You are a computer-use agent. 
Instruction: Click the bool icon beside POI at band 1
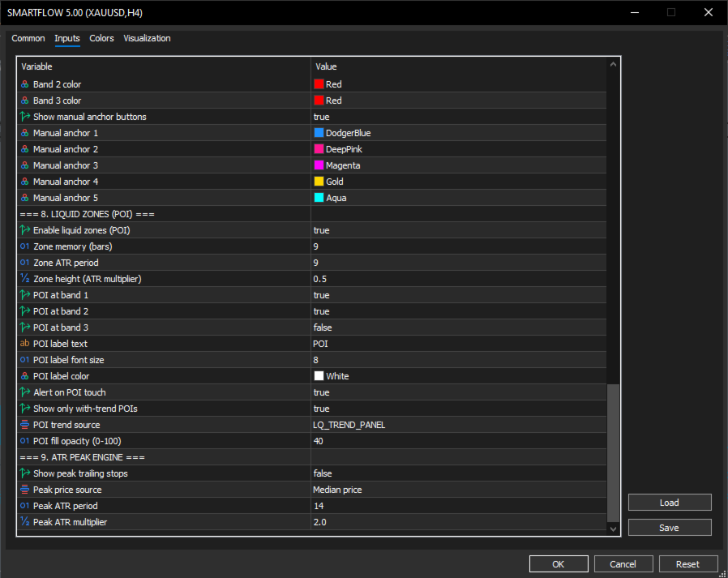tap(24, 295)
